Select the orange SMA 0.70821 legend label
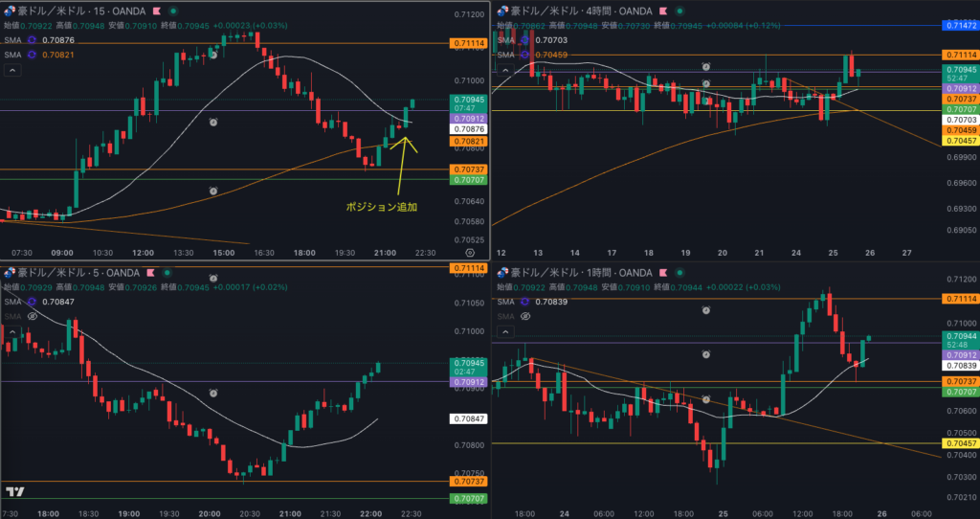980x519 pixels. tap(59, 55)
